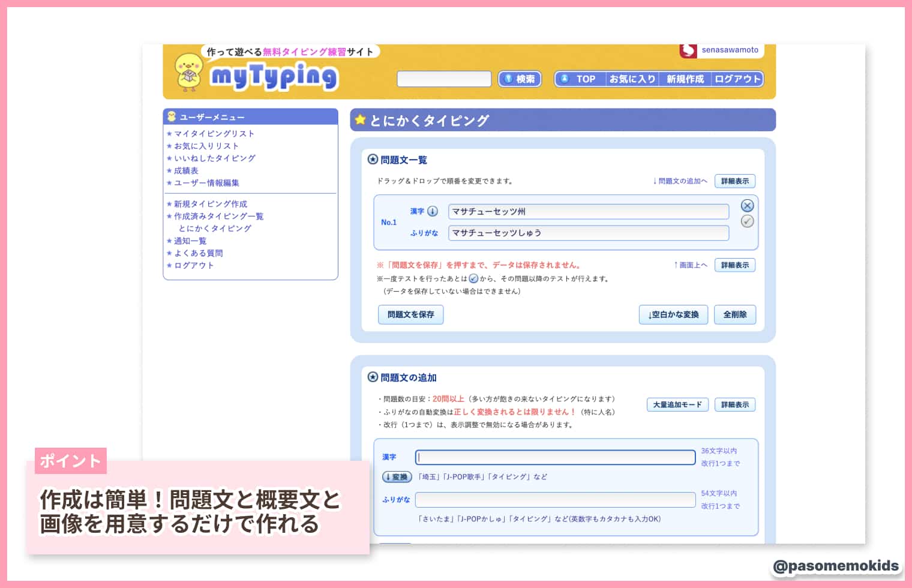Viewport: 912px width, 588px height.
Task: Toggle 詳細表示 in the 問題文一覧 header
Action: click(735, 181)
